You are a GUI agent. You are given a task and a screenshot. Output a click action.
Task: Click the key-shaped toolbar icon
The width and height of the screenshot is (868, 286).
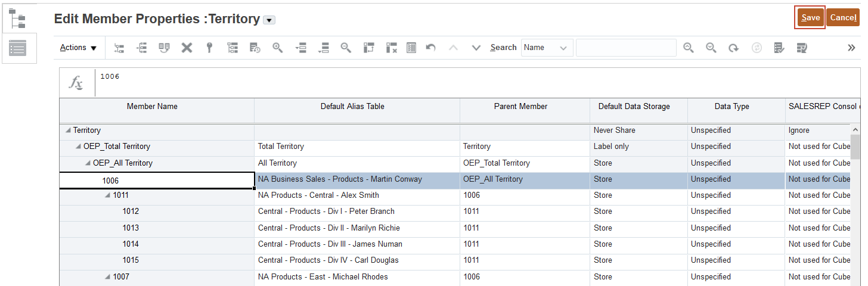(209, 48)
